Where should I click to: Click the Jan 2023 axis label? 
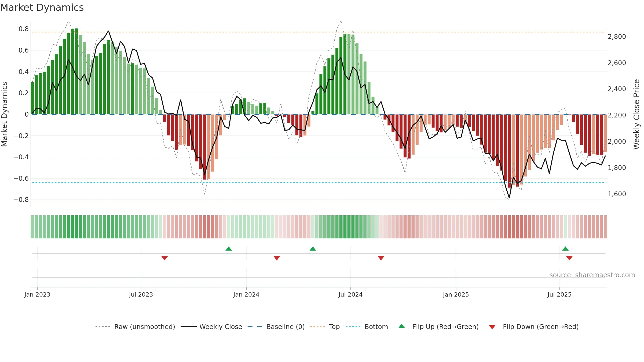(37, 294)
